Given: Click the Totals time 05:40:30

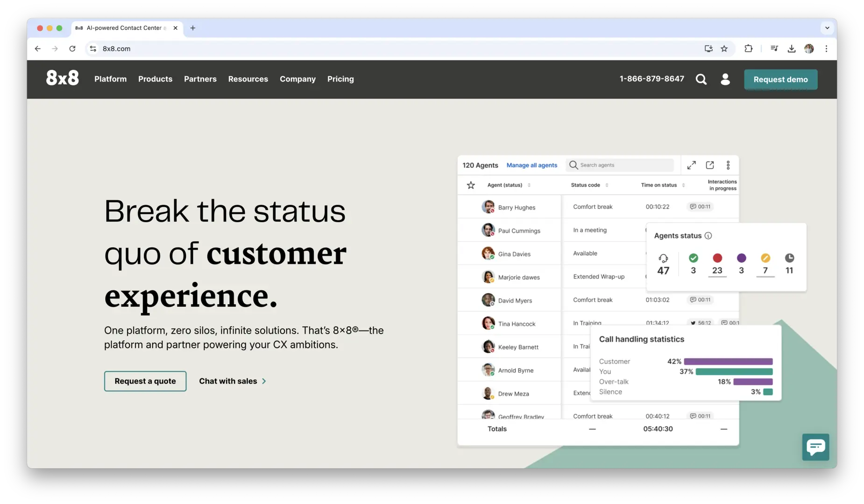Looking at the screenshot, I should (x=658, y=429).
